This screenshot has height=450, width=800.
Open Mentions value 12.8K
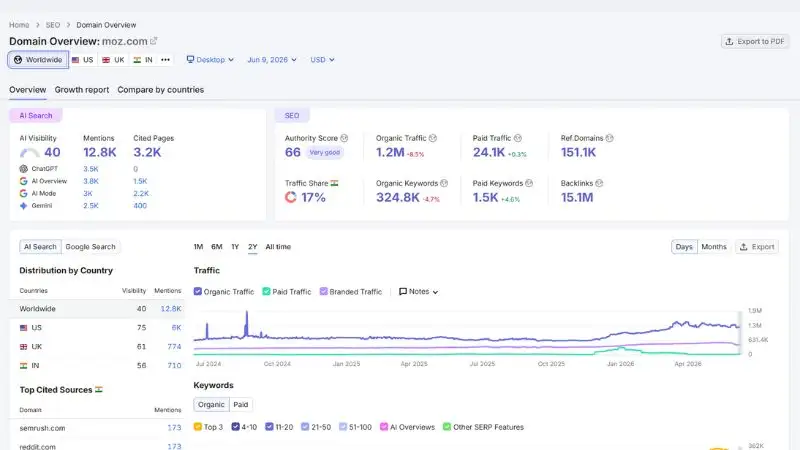point(99,152)
